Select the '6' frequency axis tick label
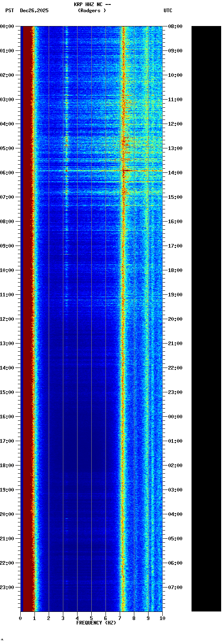 [106, 618]
